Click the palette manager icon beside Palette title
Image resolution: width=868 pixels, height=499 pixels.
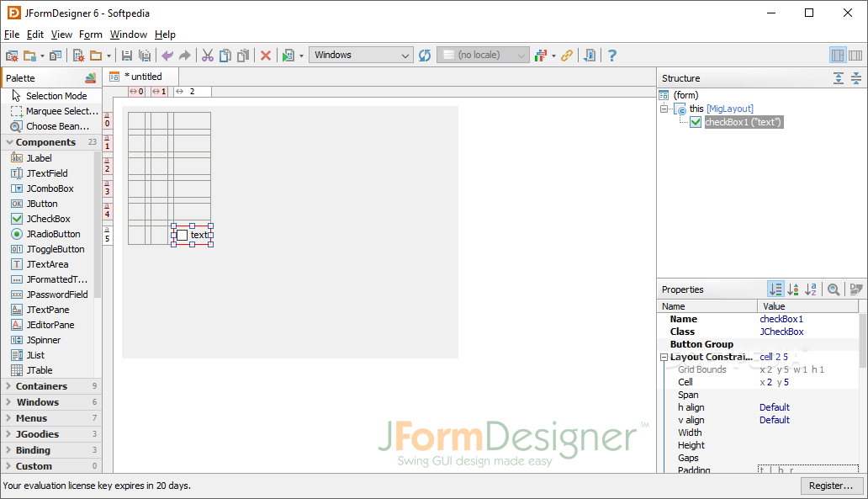coord(90,78)
